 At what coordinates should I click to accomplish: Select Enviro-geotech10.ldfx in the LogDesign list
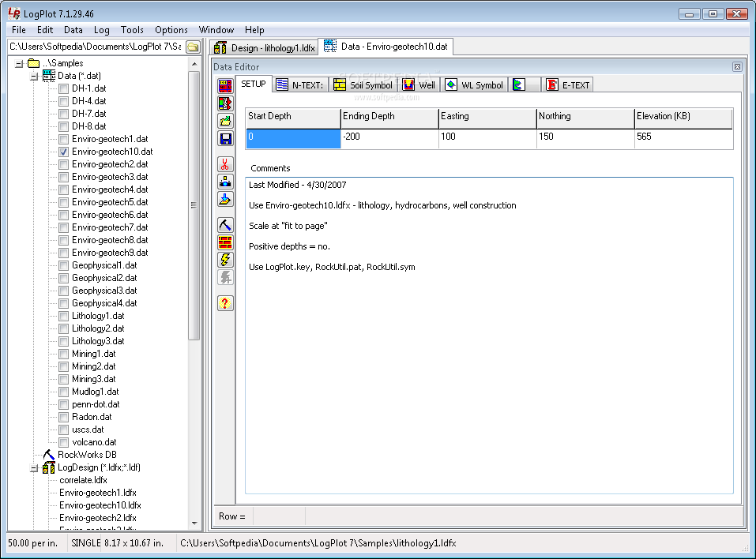100,505
